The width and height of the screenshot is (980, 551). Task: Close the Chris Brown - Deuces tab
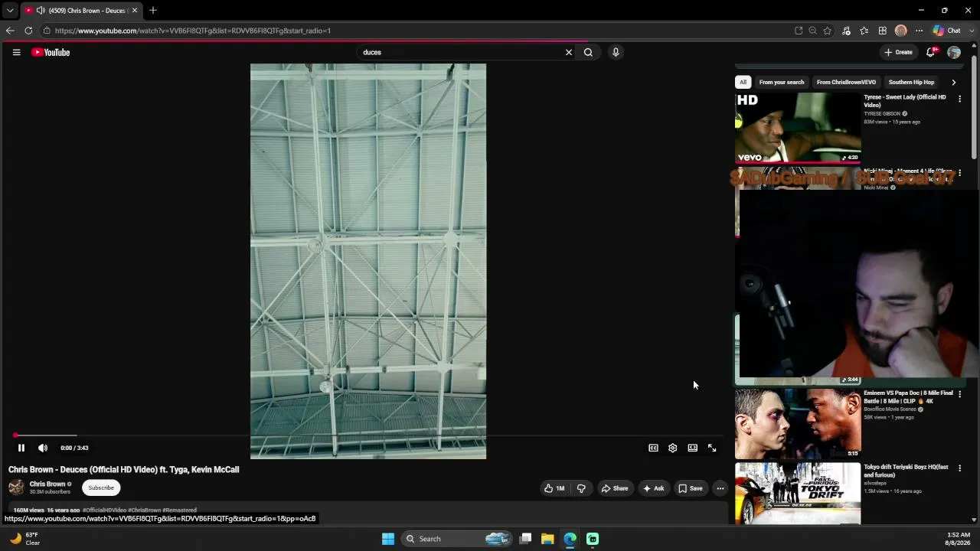[x=135, y=11]
